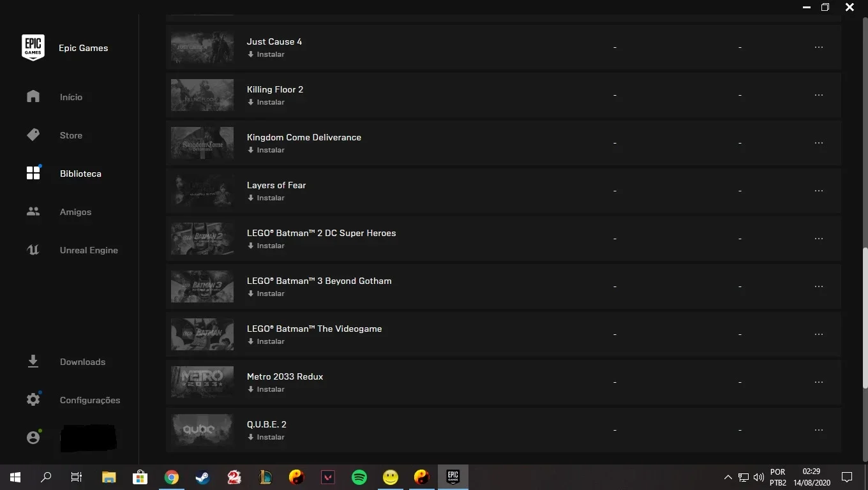This screenshot has height=490, width=868.
Task: Install Just Cause 4
Action: click(x=266, y=54)
